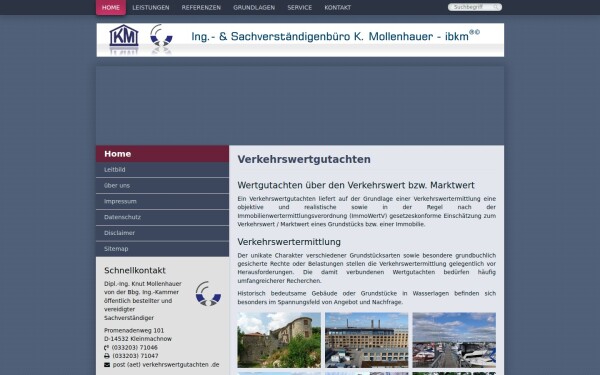View the Disclaimer page
The width and height of the screenshot is (600, 375).
click(163, 233)
